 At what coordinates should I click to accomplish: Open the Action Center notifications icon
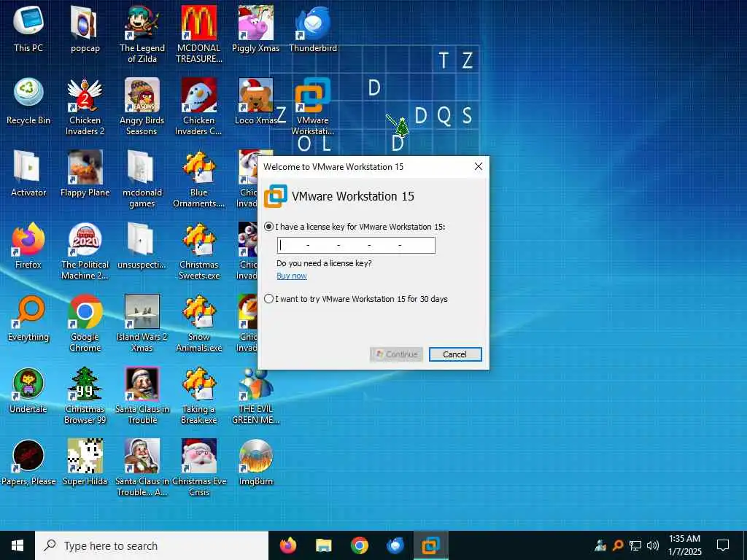tap(723, 545)
